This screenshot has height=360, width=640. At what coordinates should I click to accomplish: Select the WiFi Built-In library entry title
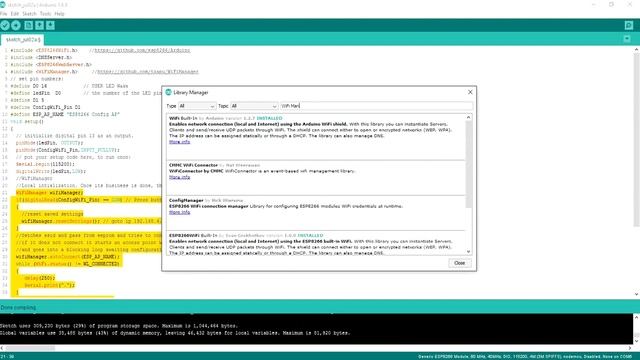pyautogui.click(x=183, y=118)
